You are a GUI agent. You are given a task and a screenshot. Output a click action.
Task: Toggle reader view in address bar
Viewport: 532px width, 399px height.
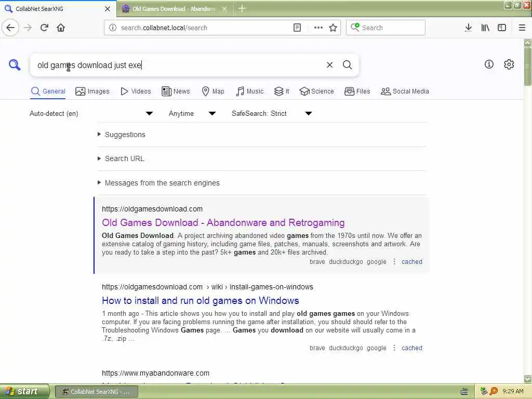(297, 28)
